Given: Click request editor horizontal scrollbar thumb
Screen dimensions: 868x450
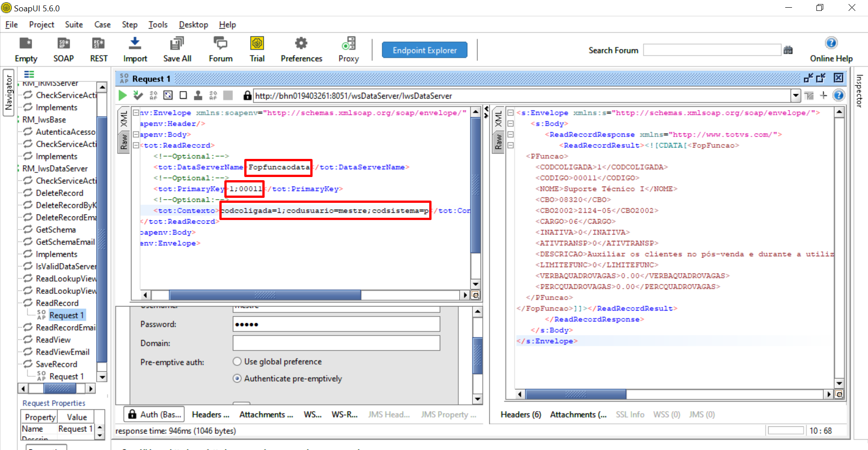Looking at the screenshot, I should (x=265, y=295).
